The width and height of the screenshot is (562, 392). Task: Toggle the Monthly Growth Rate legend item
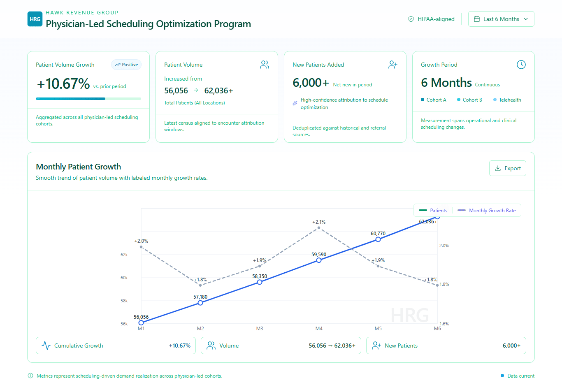click(x=487, y=211)
